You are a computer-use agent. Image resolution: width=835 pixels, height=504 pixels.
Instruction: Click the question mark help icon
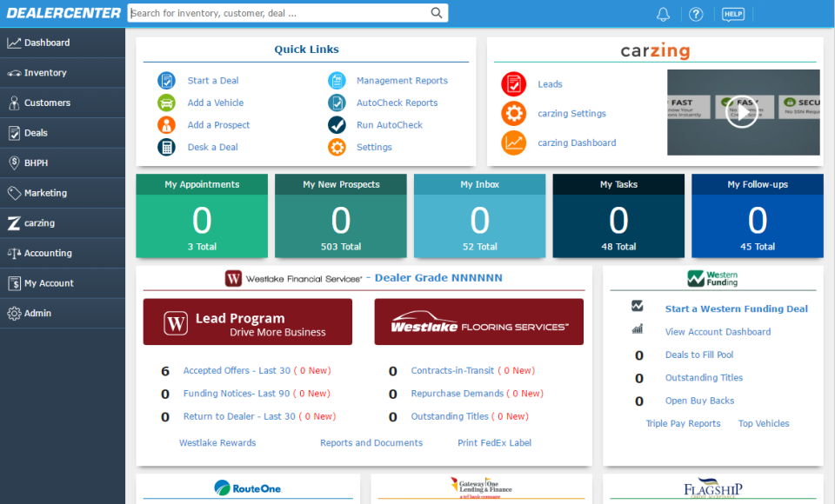(x=696, y=13)
